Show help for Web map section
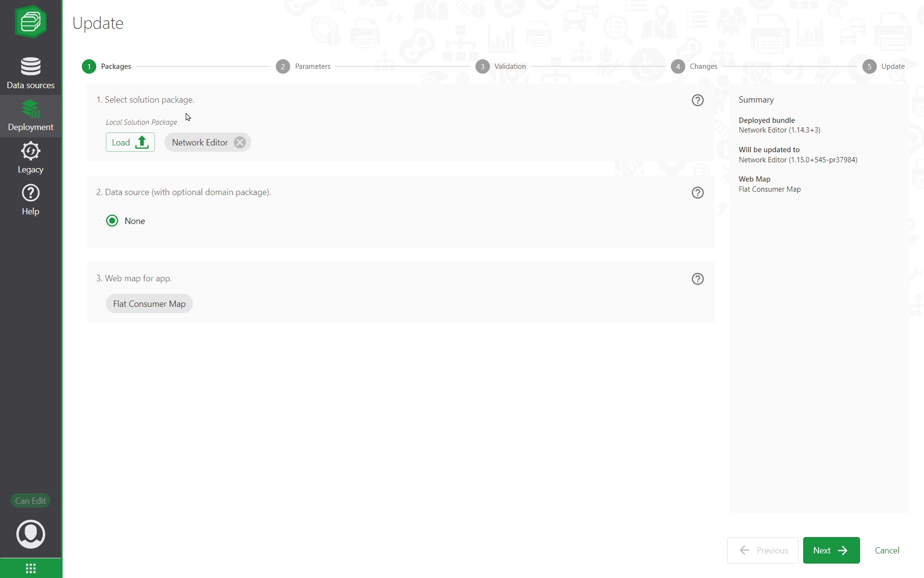This screenshot has height=578, width=924. pyautogui.click(x=697, y=279)
